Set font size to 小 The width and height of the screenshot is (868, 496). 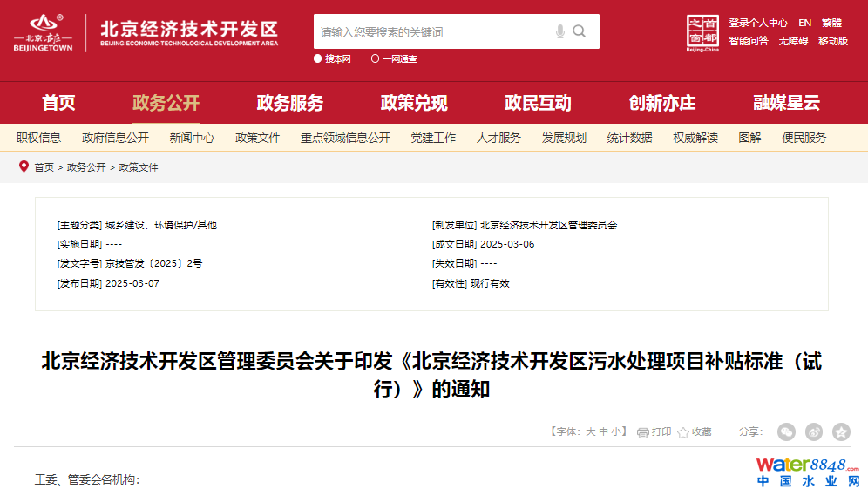[x=615, y=431]
